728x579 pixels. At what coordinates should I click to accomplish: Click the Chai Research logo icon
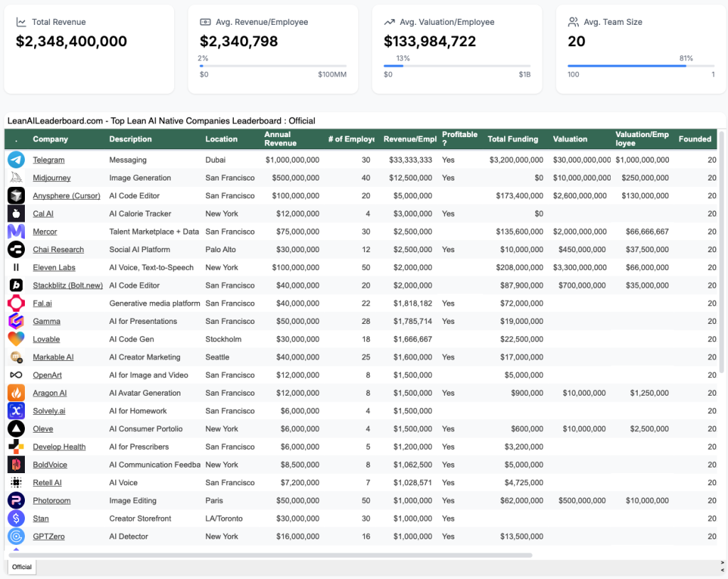(x=16, y=249)
